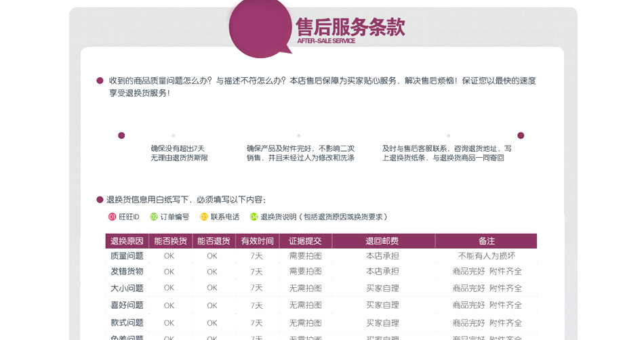Click the AFTER-SALE SERVICE subtitle
This screenshot has width=644, height=340.
pyautogui.click(x=326, y=41)
